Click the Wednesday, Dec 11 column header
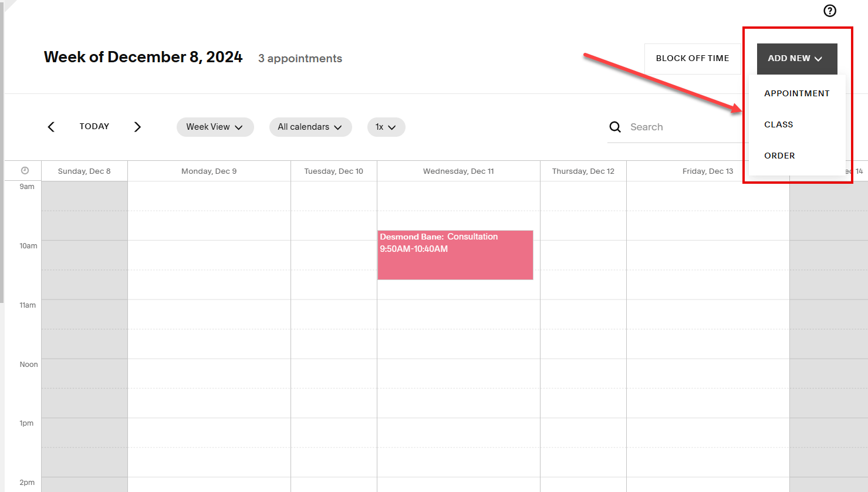The height and width of the screenshot is (492, 868). (458, 171)
